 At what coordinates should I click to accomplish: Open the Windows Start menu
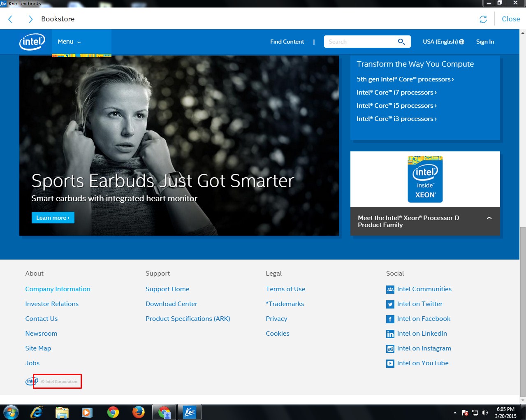tap(11, 412)
